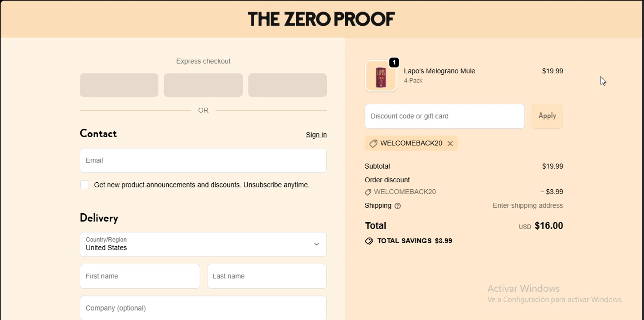Remove the WELCOMEBACK20 discount code
The width and height of the screenshot is (644, 320).
pos(450,144)
